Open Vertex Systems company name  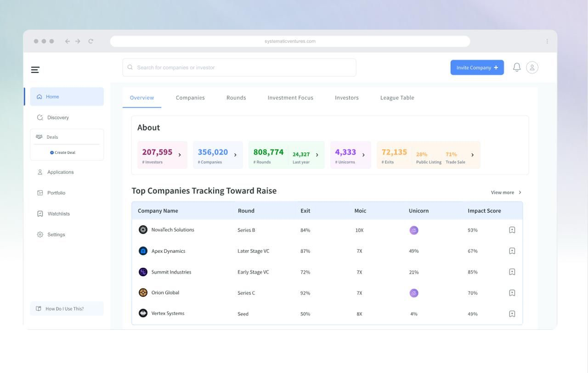click(x=168, y=313)
